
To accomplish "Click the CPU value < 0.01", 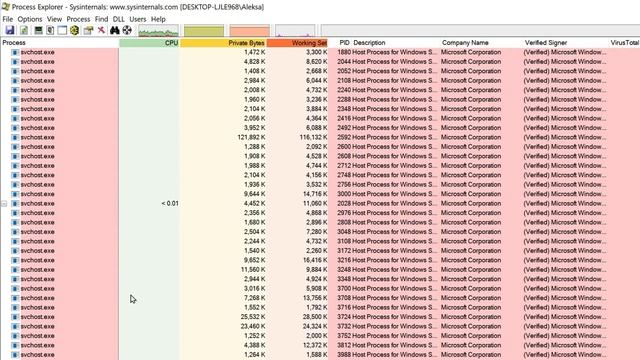I will click(170, 203).
